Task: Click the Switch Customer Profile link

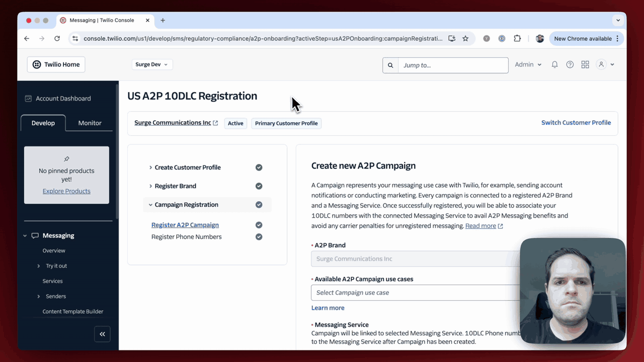Action: 576,123
